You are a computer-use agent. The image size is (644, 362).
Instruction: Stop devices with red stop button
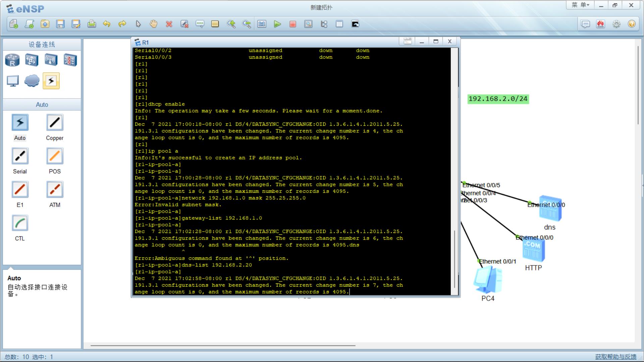(293, 24)
